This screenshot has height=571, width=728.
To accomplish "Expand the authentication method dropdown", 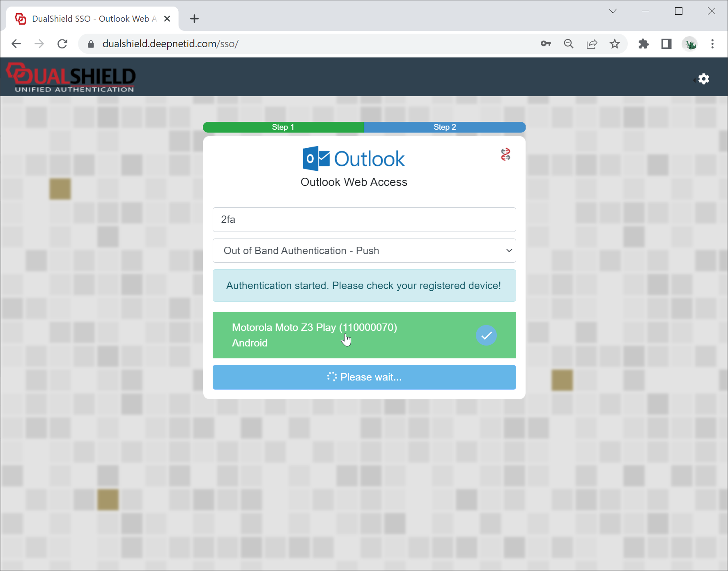I will [x=364, y=251].
